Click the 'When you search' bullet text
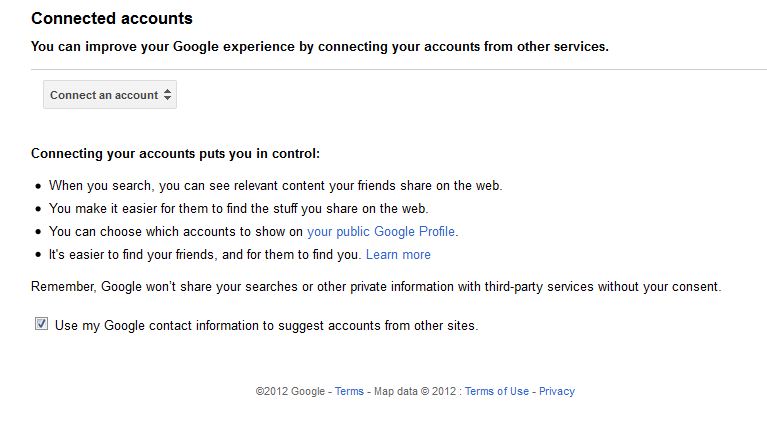The height and width of the screenshot is (443, 767). pyautogui.click(x=275, y=186)
